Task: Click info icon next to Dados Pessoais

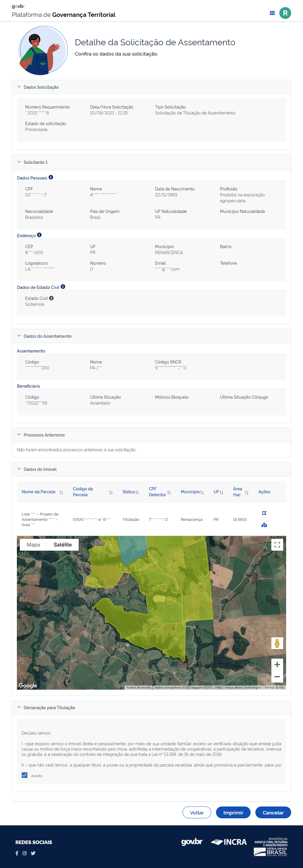Action: point(51,177)
